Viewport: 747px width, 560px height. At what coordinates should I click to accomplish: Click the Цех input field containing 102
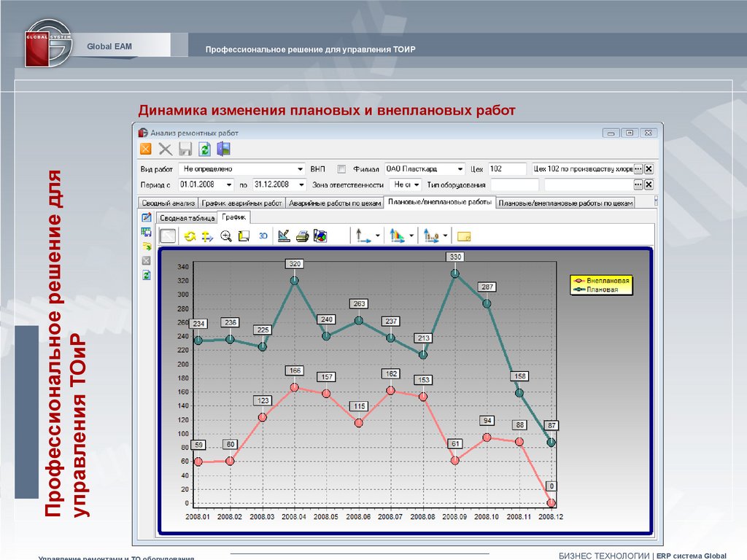pos(506,168)
